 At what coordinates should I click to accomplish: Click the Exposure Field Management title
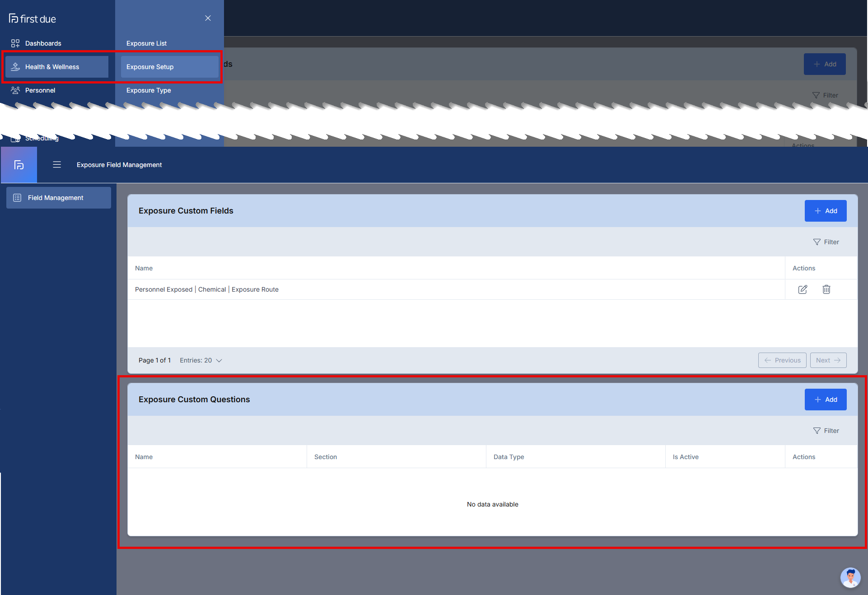[x=119, y=165]
